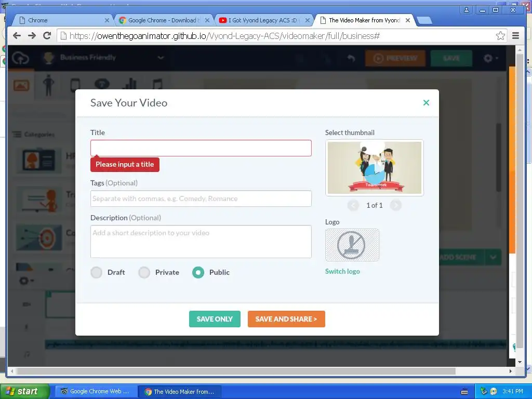532x399 pixels.
Task: Click the Windows start button
Action: tap(24, 391)
